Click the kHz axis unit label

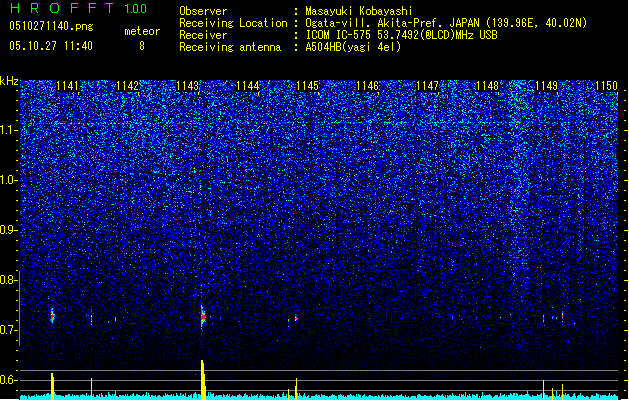[x=9, y=81]
